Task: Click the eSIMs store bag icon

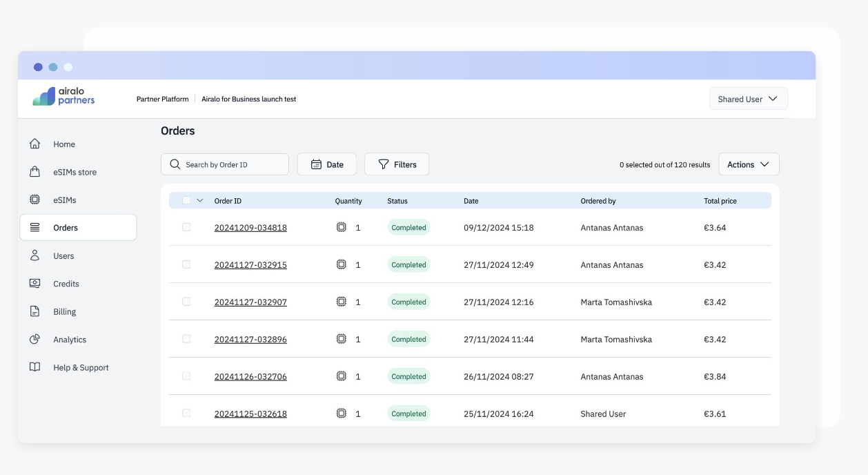Action: point(34,172)
